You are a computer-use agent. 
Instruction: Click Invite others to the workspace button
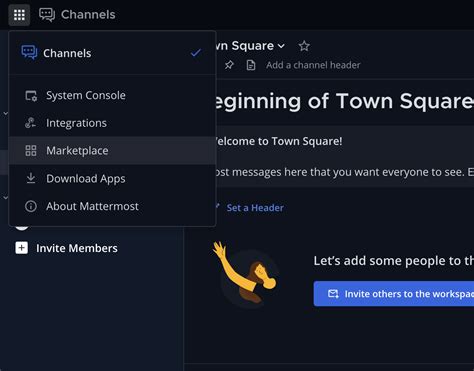[394, 294]
